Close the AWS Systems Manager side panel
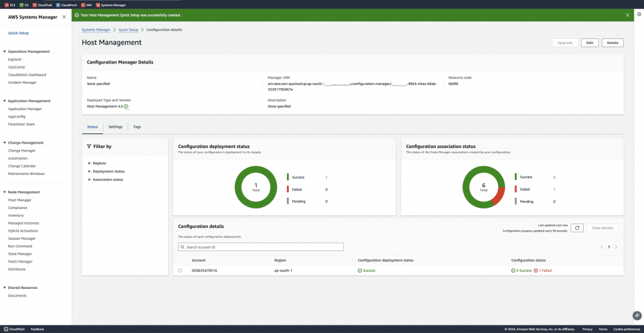This screenshot has height=333, width=644. [64, 17]
